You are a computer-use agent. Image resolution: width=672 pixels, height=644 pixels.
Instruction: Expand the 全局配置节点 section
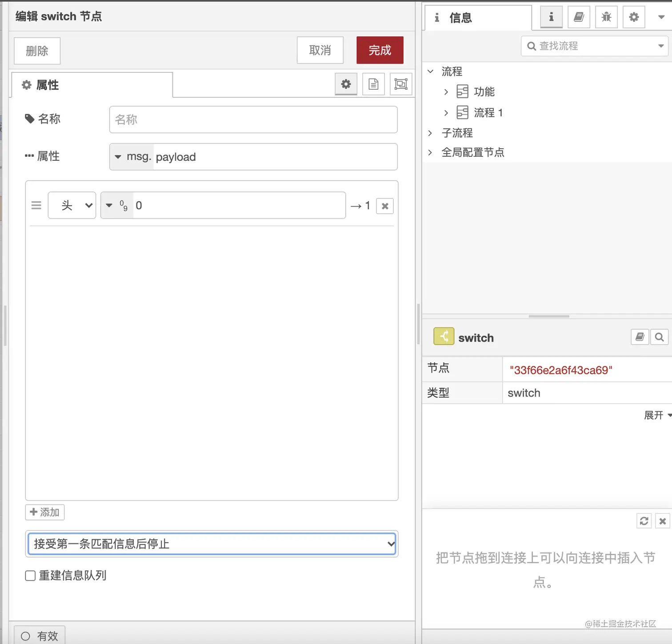(x=430, y=152)
